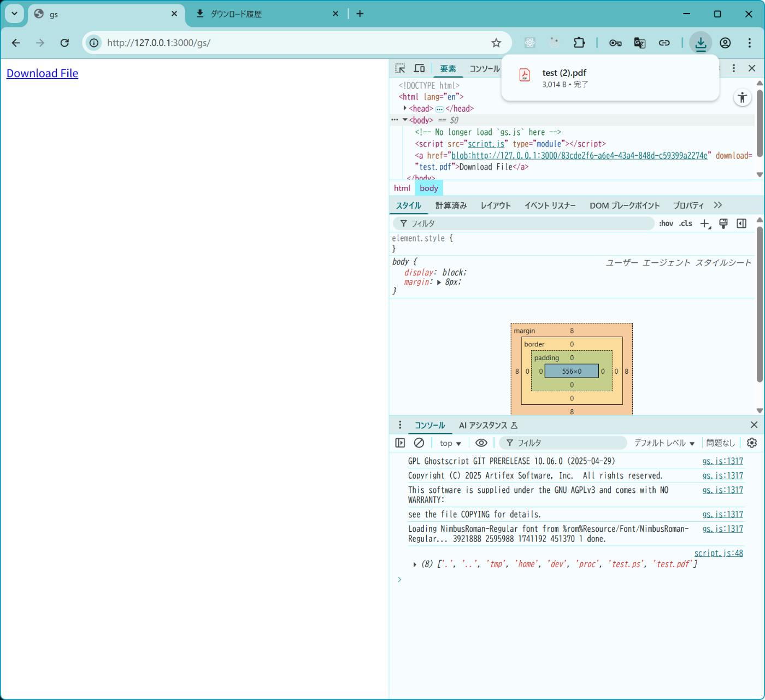Click the accessibility tree toggle button
This screenshot has width=765, height=700.
pyautogui.click(x=742, y=98)
